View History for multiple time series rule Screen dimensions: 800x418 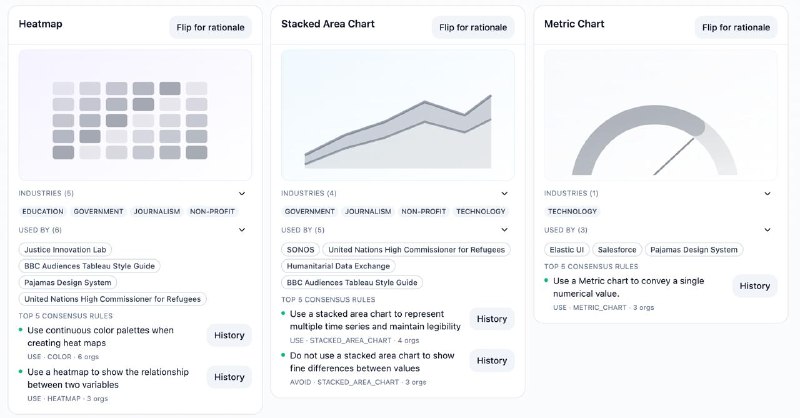coord(492,319)
